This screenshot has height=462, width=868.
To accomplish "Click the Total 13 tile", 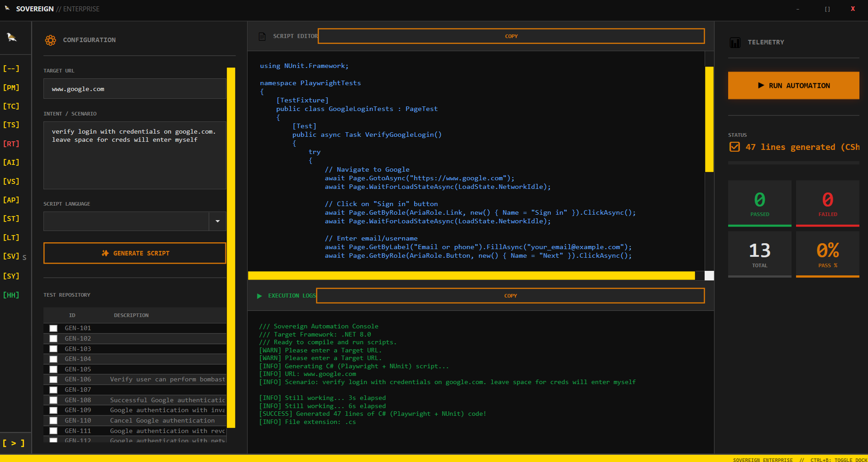I will click(x=760, y=255).
